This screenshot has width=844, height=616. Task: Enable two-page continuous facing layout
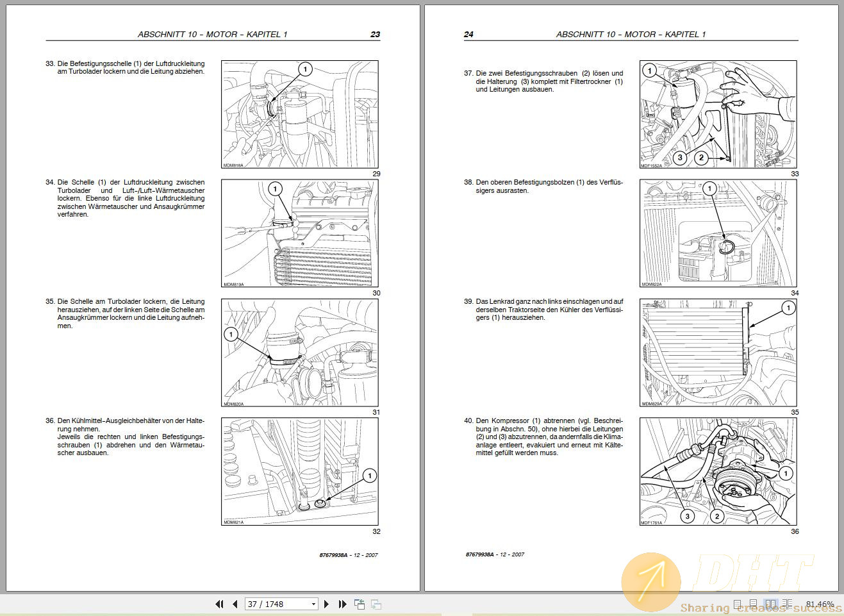click(788, 604)
